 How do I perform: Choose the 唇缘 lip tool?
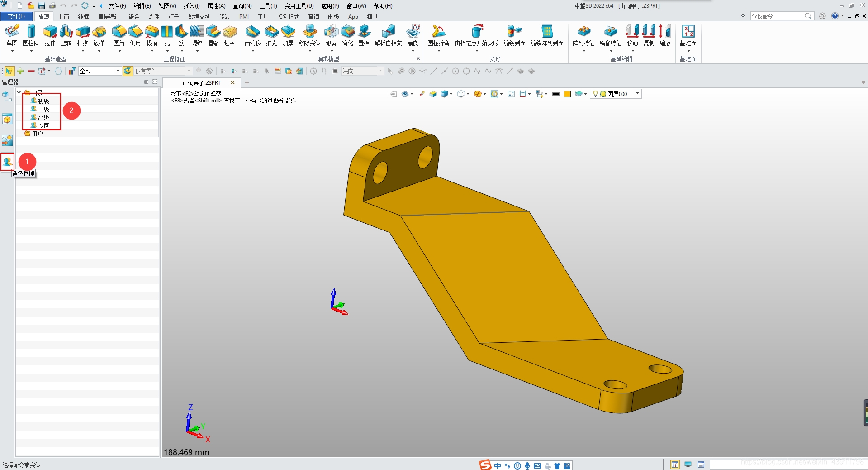coord(213,35)
